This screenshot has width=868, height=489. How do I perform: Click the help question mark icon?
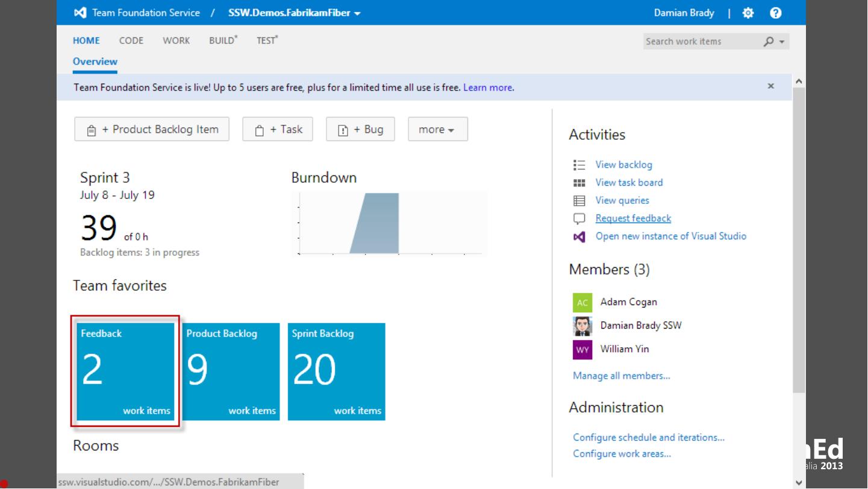tap(776, 13)
